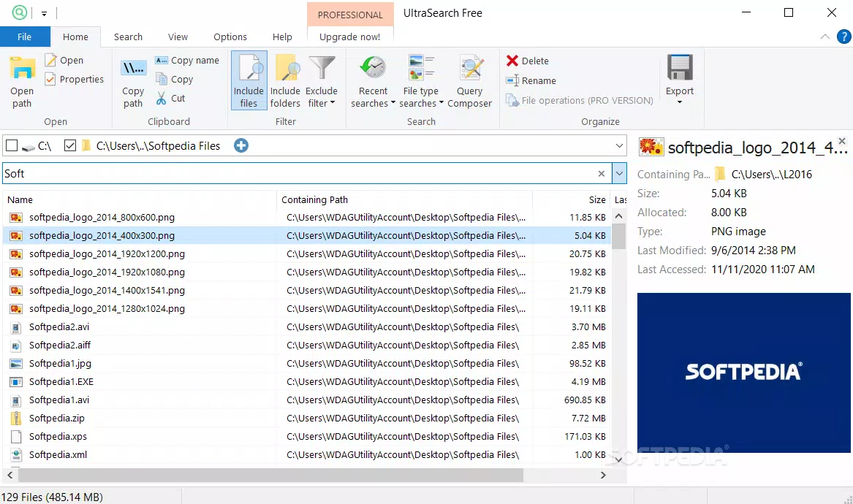Click the Softpedia1.avi file icon

point(16,400)
